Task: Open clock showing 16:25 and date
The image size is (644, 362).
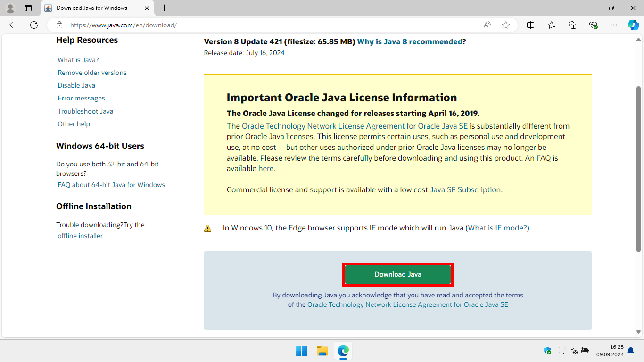Action: 610,351
